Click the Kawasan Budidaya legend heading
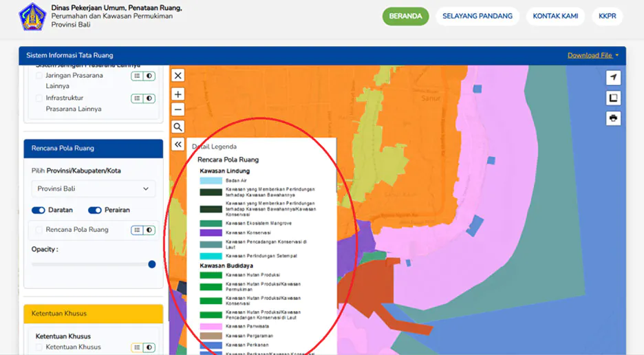The height and width of the screenshot is (355, 644). pos(226,266)
